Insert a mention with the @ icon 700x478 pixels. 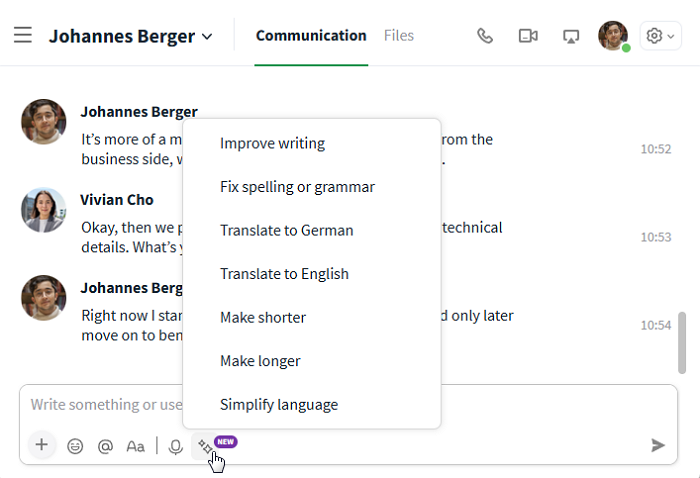coord(105,446)
